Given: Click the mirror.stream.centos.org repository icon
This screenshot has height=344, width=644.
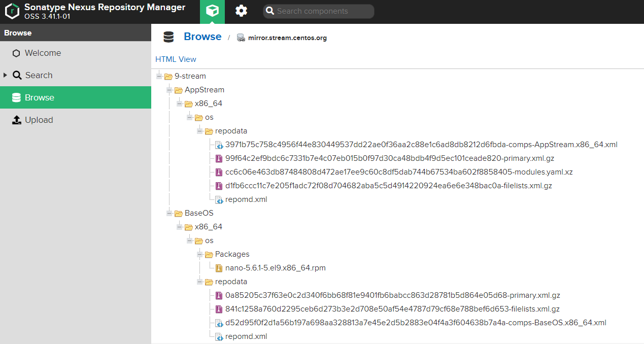Looking at the screenshot, I should click(x=241, y=38).
